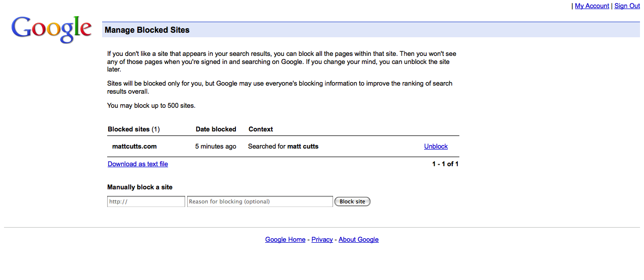The width and height of the screenshot is (644, 280).
Task: Open About Google footer link
Action: (x=359, y=240)
